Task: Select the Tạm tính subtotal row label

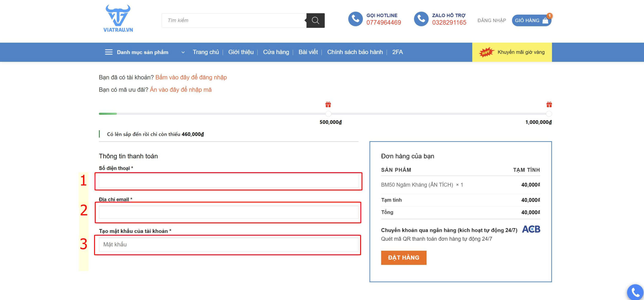Action: click(x=391, y=200)
